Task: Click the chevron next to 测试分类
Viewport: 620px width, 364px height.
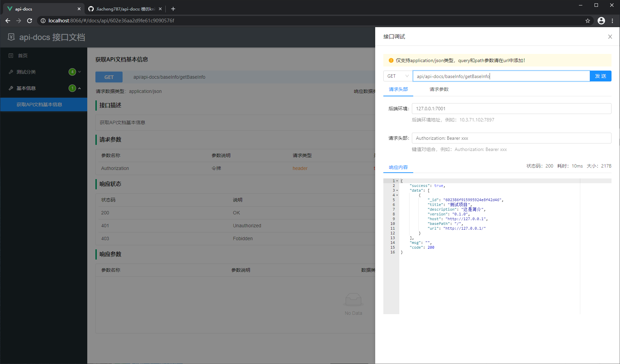Action: (79, 72)
